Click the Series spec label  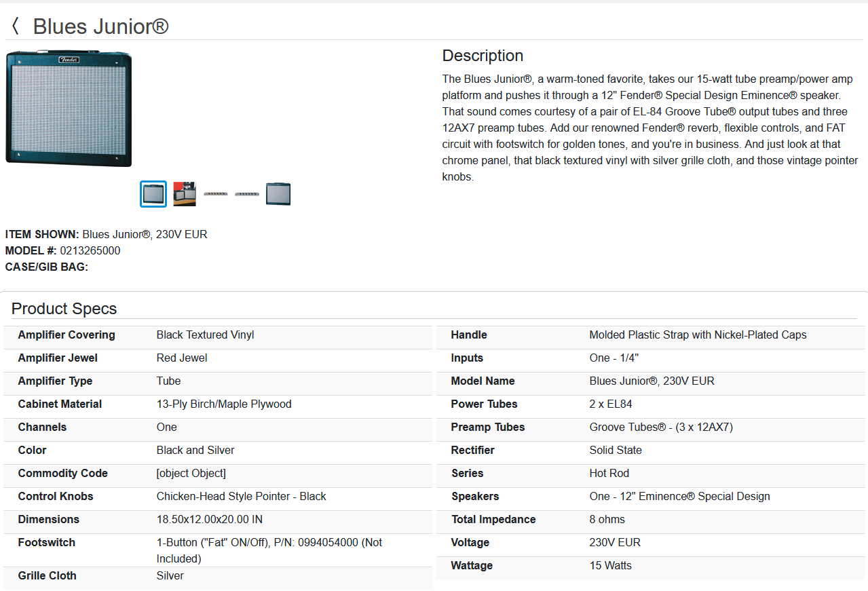click(468, 473)
